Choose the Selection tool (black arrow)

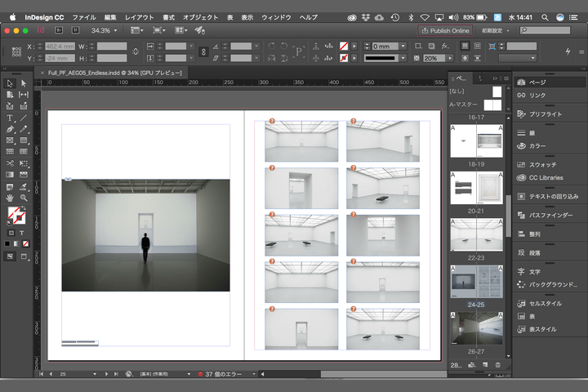[10, 83]
